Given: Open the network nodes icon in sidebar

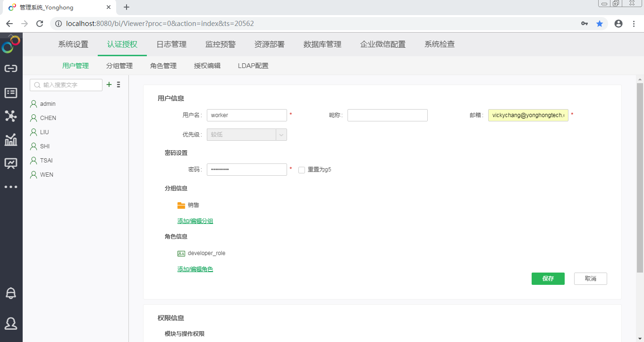Looking at the screenshot, I should (x=11, y=116).
